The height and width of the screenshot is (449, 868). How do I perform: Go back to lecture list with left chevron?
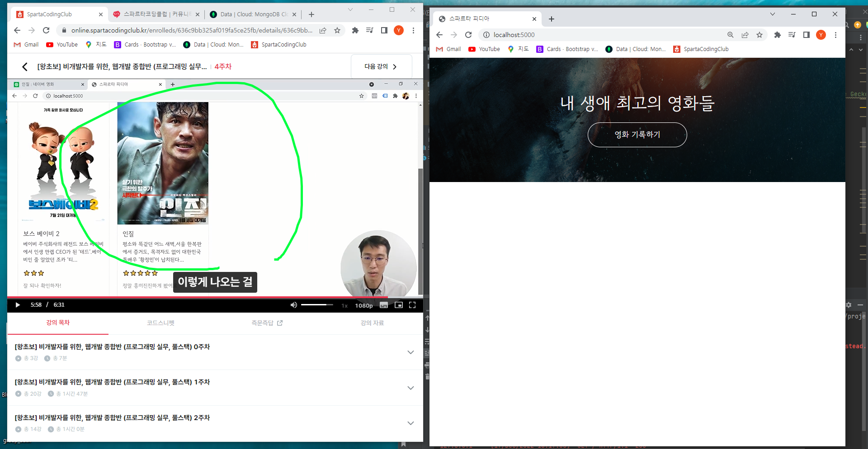coord(24,66)
